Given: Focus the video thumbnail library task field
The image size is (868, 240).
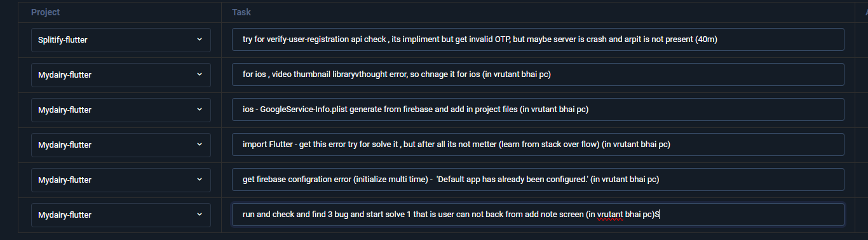Looking at the screenshot, I should (x=538, y=74).
